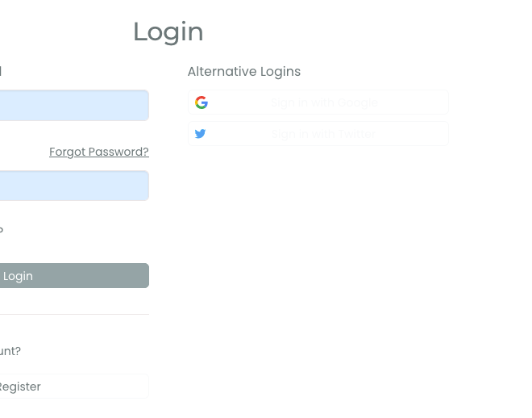
Task: Click the Google 'G' logo icon
Action: click(x=202, y=102)
